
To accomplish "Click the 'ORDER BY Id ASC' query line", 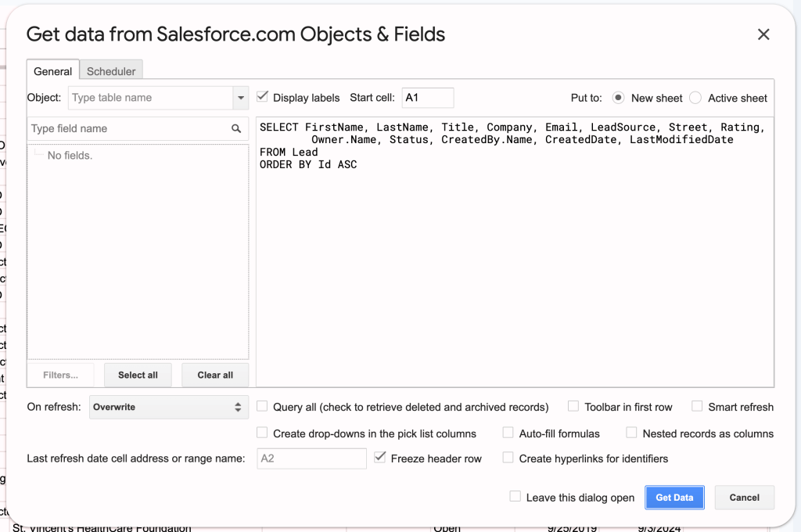I will click(x=308, y=164).
